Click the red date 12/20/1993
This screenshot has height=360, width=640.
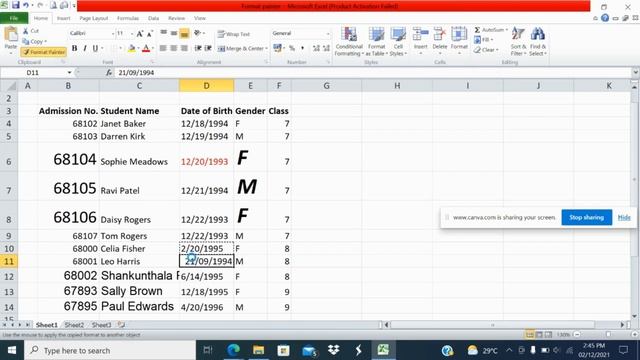pyautogui.click(x=204, y=162)
